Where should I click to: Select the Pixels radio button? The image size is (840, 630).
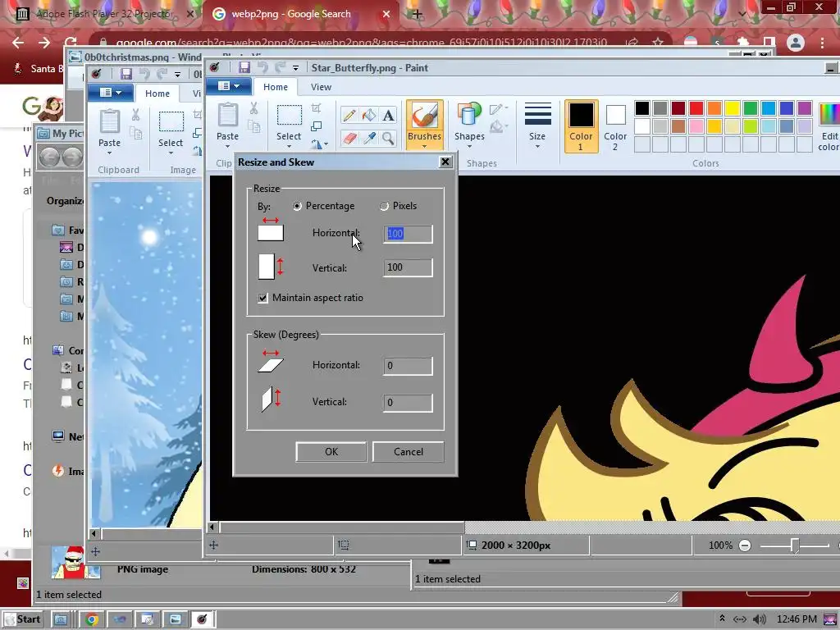384,206
